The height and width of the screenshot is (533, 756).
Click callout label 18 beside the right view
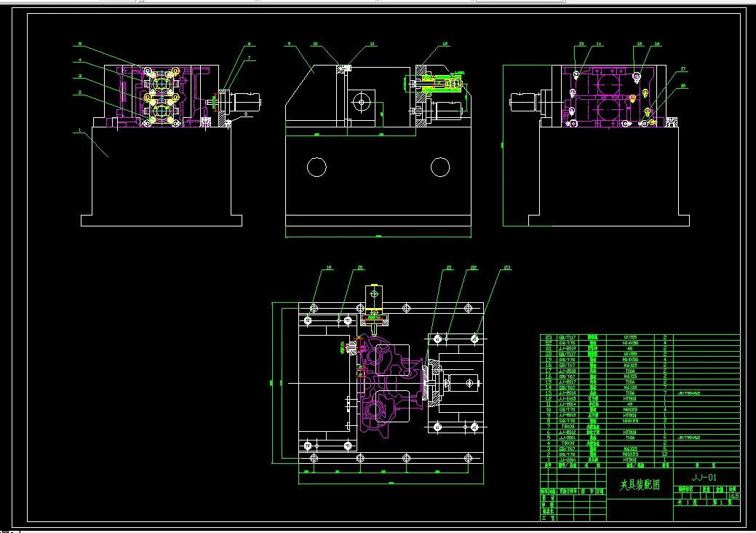683,86
